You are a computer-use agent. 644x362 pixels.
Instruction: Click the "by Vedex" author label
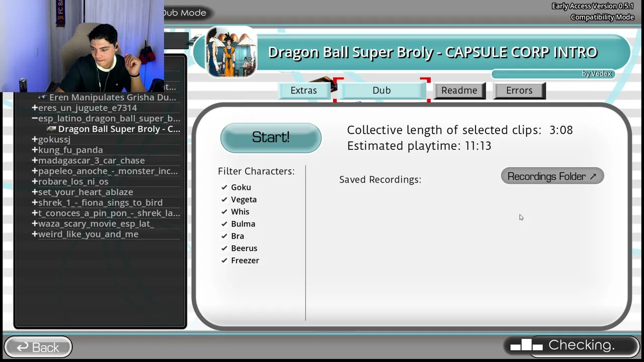[x=597, y=74]
